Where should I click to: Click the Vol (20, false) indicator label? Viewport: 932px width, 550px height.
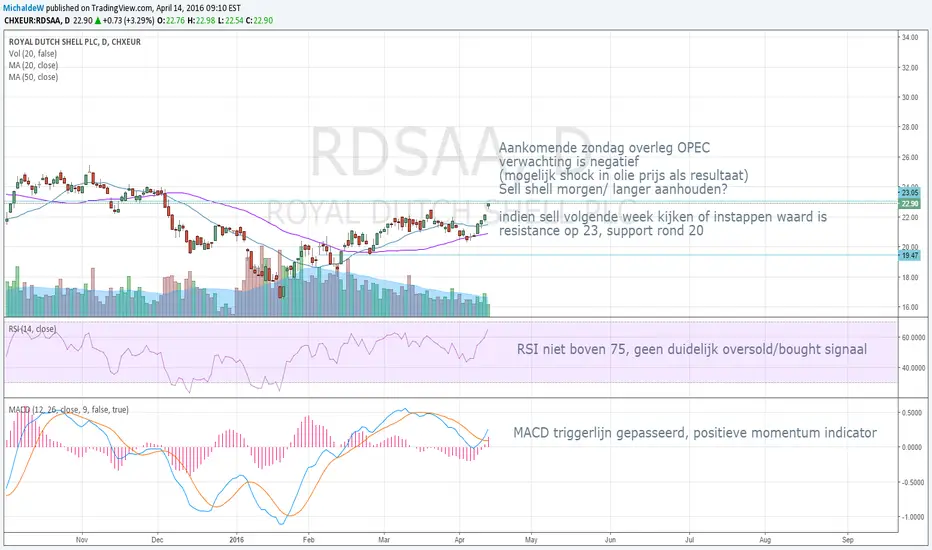tap(33, 54)
